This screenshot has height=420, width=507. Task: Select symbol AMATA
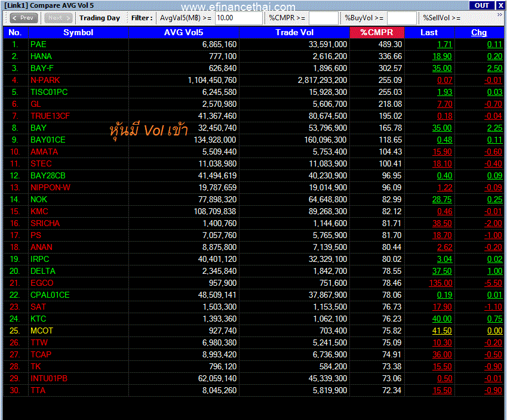[44, 152]
